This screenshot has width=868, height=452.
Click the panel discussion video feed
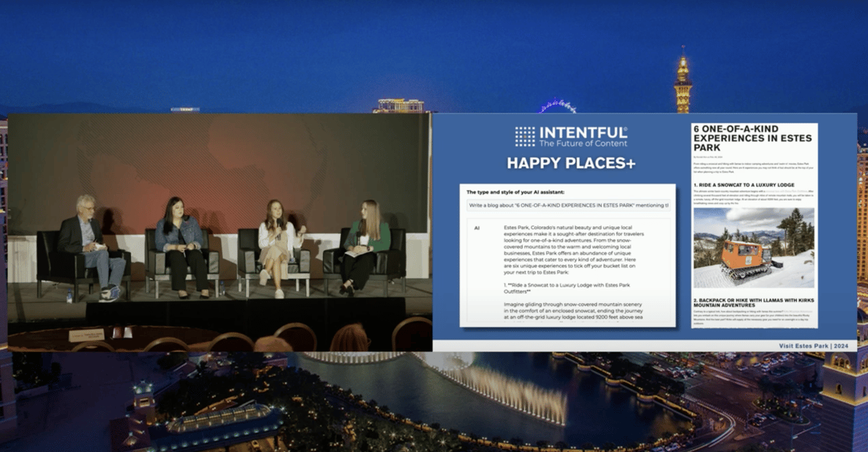[220, 232]
